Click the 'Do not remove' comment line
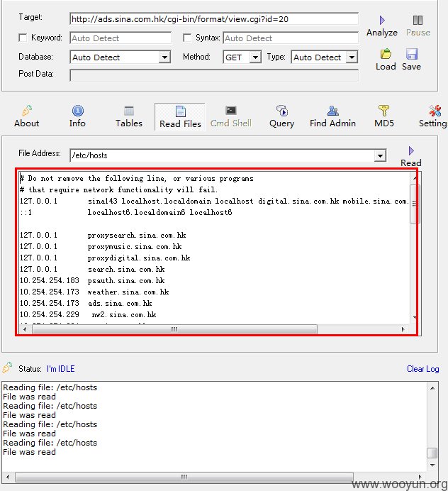 point(137,179)
